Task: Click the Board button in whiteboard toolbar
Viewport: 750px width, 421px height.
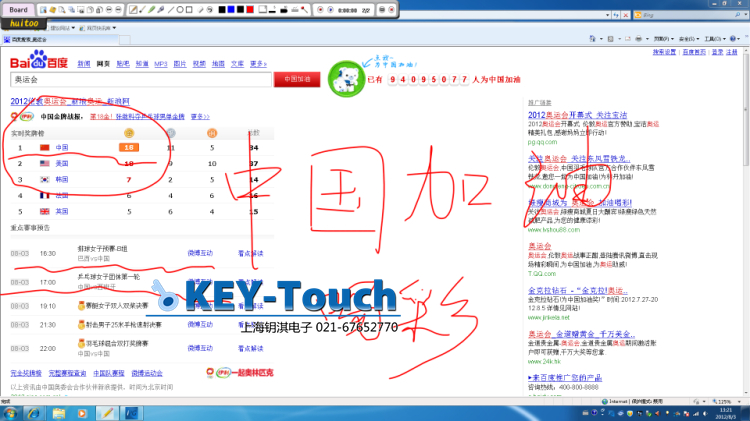Action: [x=18, y=10]
